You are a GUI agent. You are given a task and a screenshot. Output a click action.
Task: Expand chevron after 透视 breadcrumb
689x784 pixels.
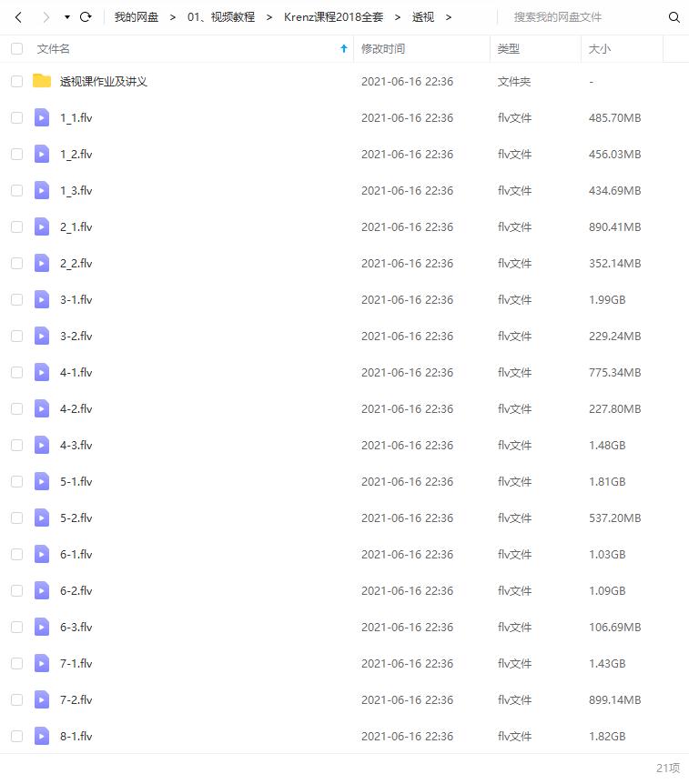[449, 17]
